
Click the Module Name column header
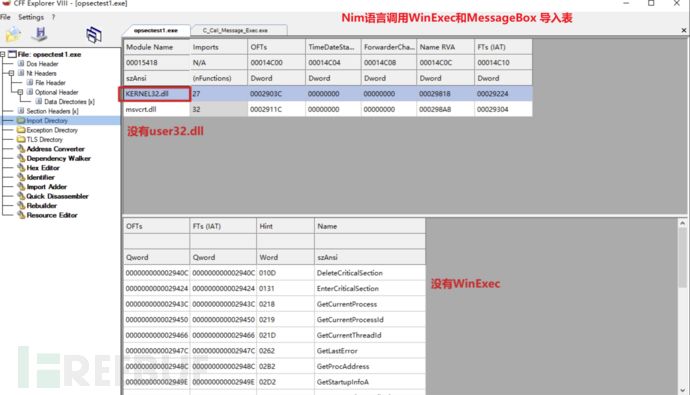pos(157,47)
